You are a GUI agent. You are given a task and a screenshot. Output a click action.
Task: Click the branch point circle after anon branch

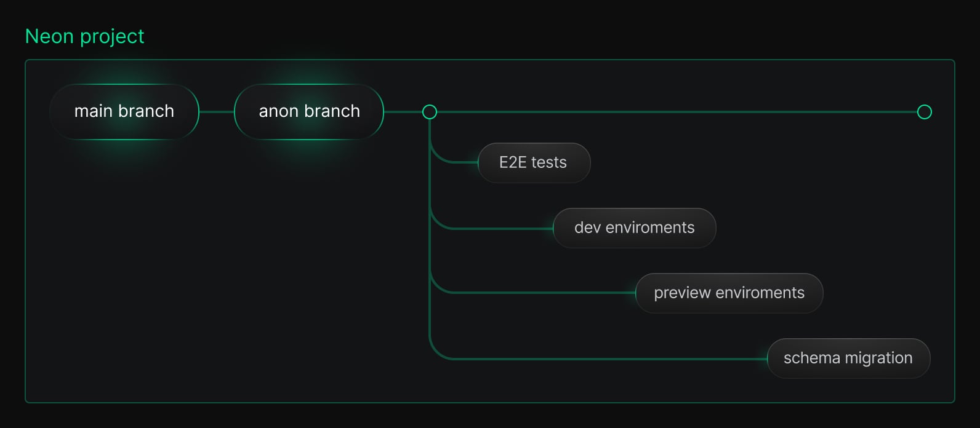(430, 112)
